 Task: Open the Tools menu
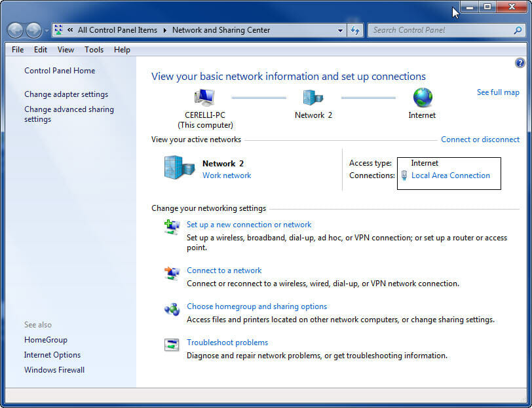point(94,50)
